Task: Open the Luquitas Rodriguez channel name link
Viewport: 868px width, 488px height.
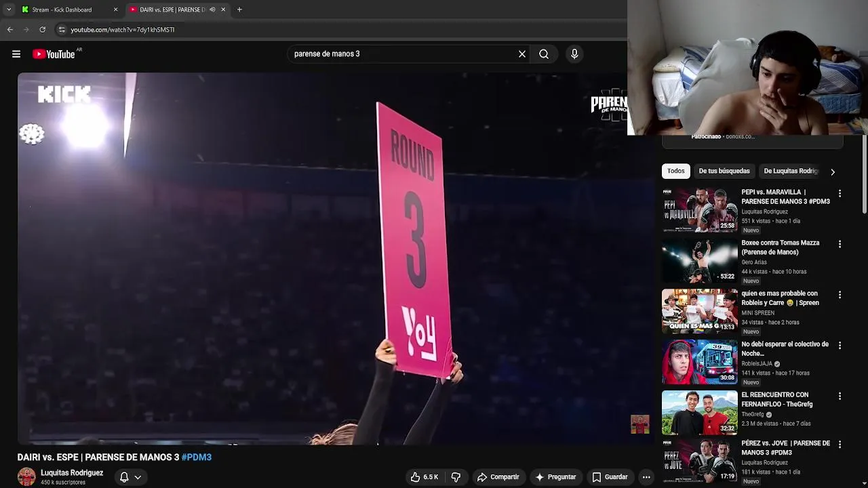Action: click(72, 473)
